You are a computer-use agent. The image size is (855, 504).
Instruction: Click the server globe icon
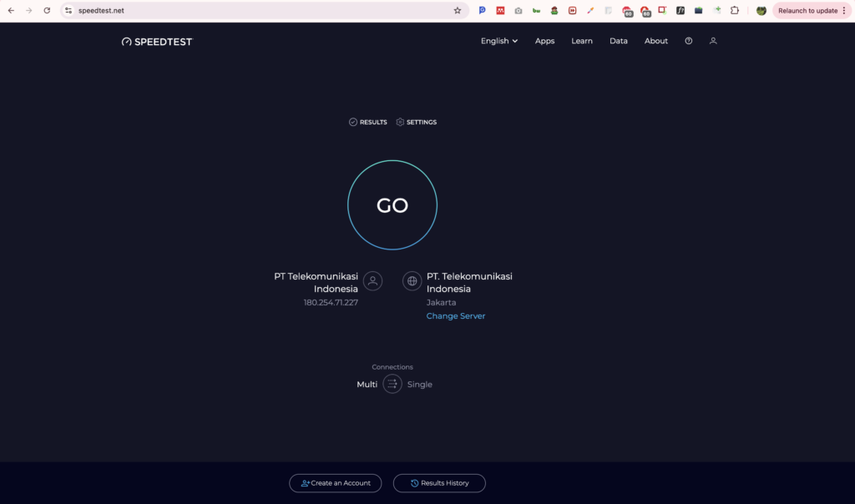coord(412,281)
